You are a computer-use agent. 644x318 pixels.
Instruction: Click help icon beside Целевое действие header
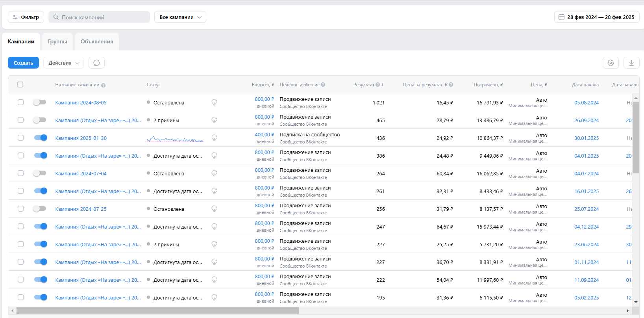323,85
